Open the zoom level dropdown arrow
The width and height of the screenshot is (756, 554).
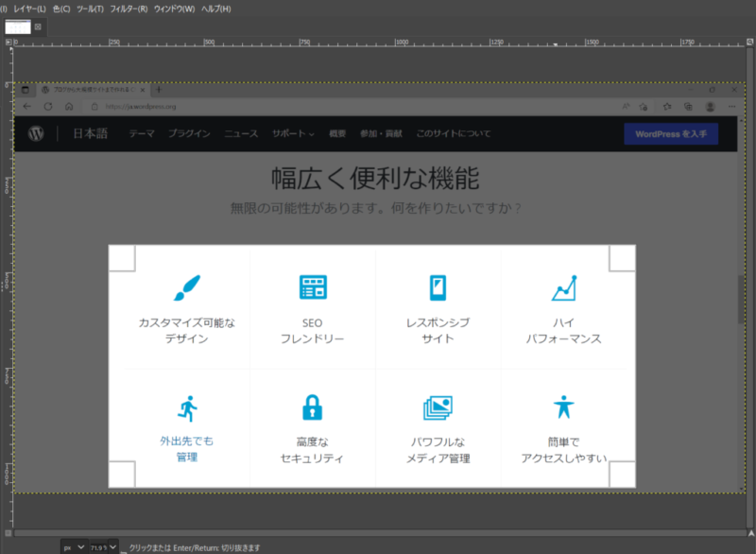pos(112,546)
